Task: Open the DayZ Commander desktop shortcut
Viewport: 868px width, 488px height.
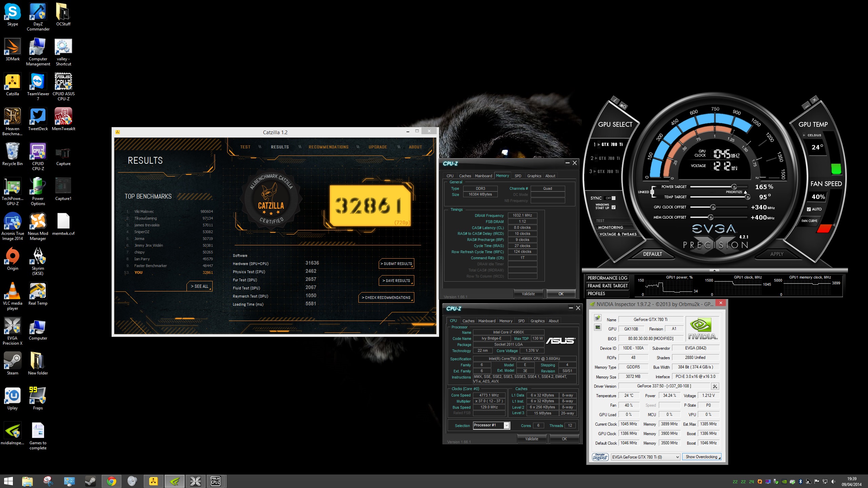Action: (38, 17)
